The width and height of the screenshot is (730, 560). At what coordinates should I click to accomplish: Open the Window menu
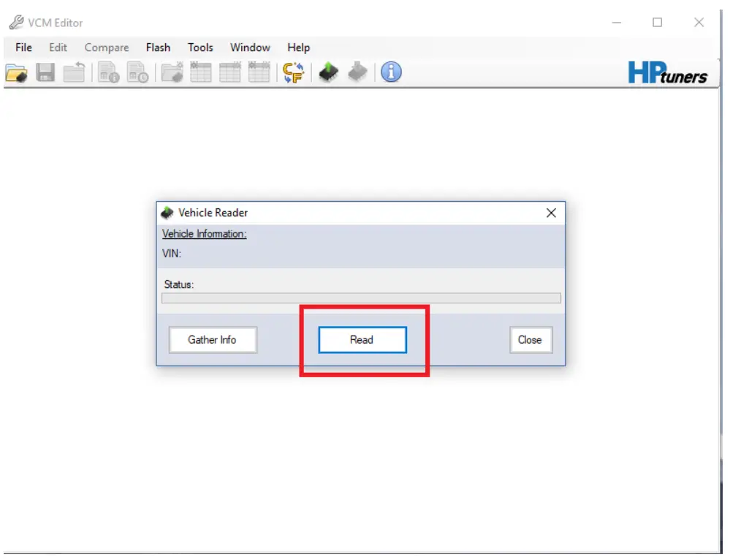[x=249, y=47]
